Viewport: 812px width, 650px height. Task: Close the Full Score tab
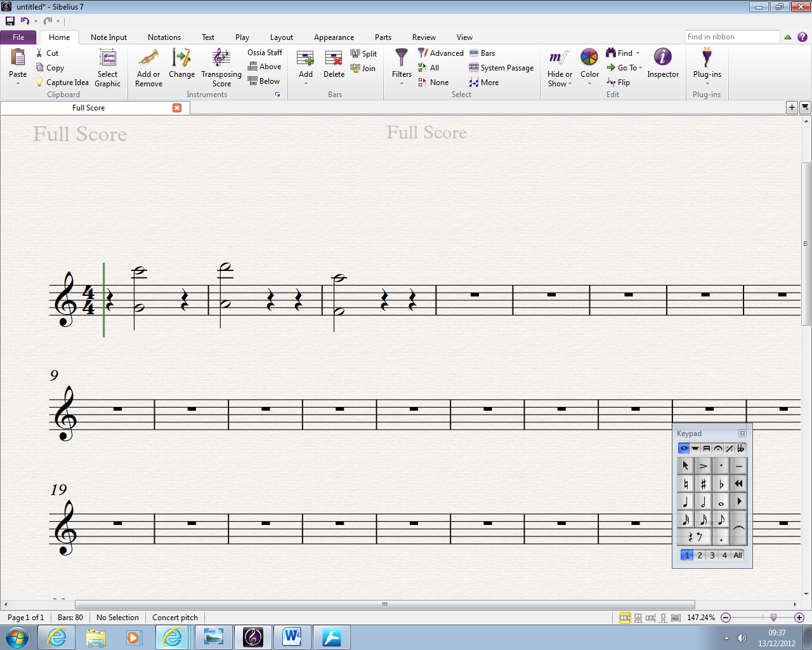177,108
